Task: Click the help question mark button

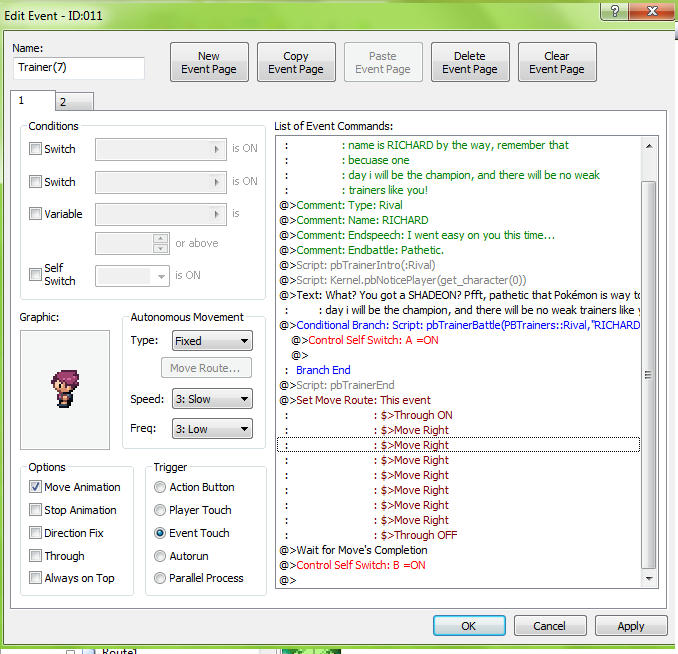Action: click(x=614, y=11)
